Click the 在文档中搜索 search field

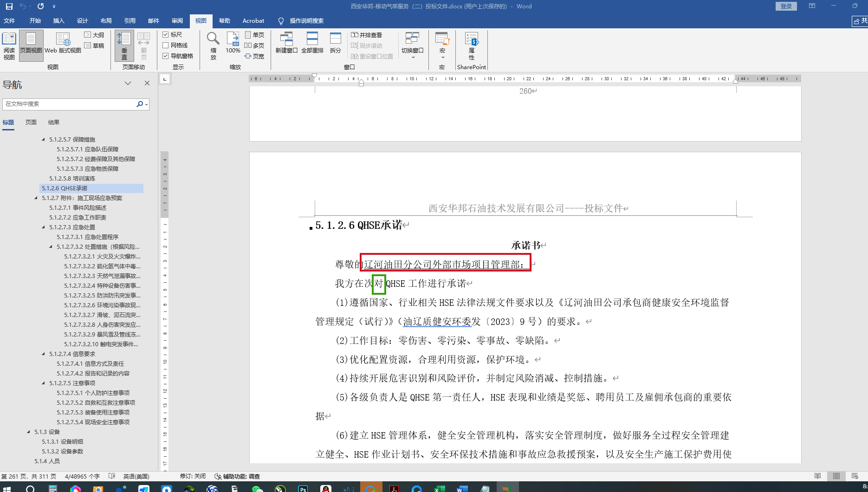(70, 104)
